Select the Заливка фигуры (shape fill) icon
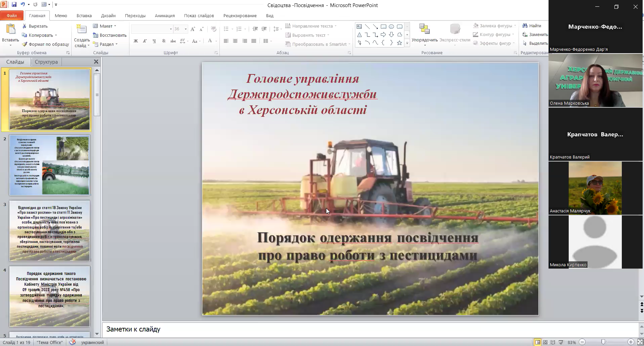The width and height of the screenshot is (644, 346). tap(476, 26)
